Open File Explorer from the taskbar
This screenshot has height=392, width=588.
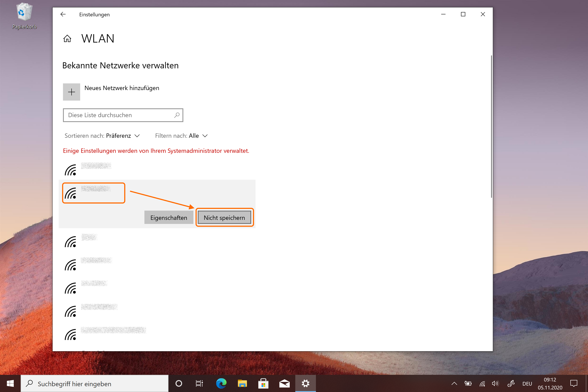242,383
